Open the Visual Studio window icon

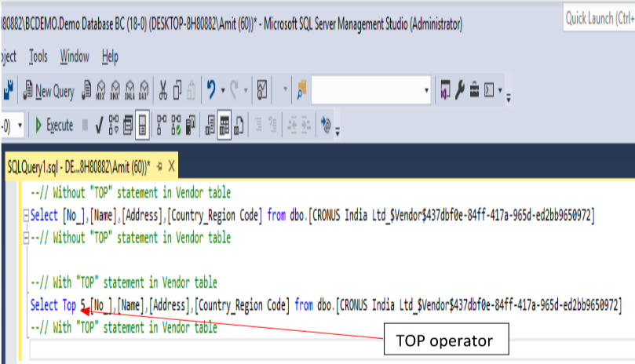(445, 90)
